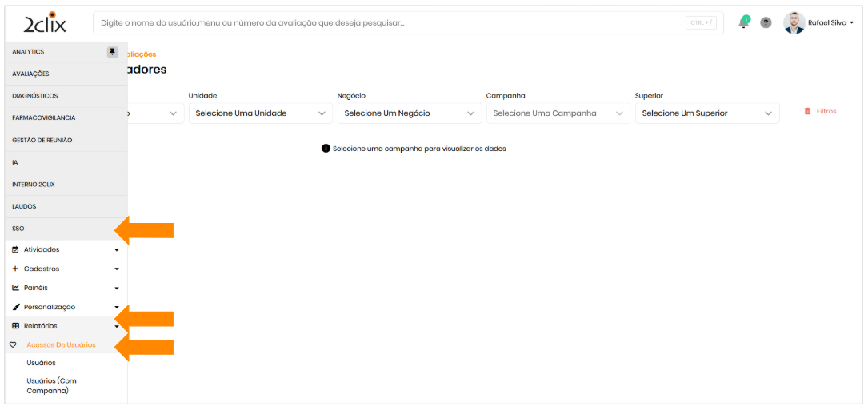Viewport: 868px width, 410px height.
Task: Click the heart icon beside Acessos Do Usuários
Action: click(13, 345)
